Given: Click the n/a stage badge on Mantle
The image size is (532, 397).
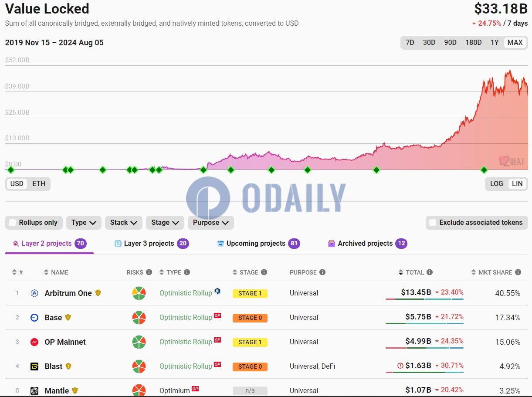Looking at the screenshot, I should tap(250, 391).
